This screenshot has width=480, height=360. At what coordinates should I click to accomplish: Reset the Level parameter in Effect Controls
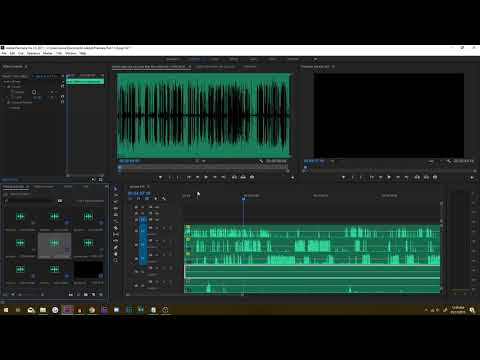pyautogui.click(x=62, y=97)
